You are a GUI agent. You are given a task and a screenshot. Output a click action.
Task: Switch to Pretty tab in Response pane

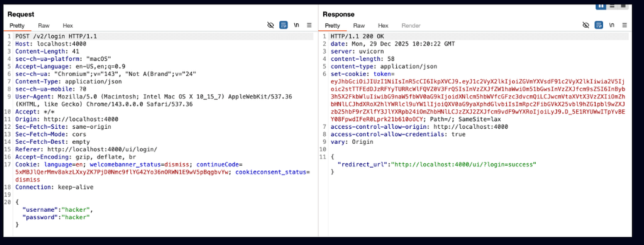pyautogui.click(x=332, y=26)
